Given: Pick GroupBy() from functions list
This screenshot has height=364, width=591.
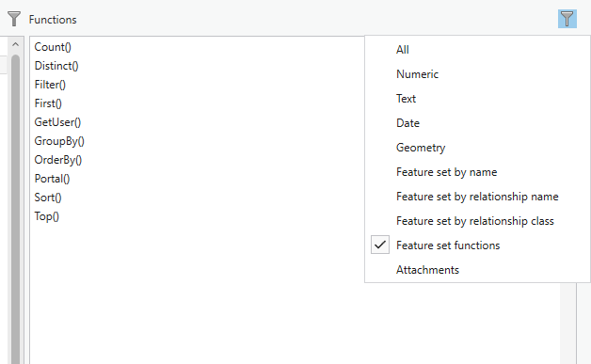Looking at the screenshot, I should [59, 141].
